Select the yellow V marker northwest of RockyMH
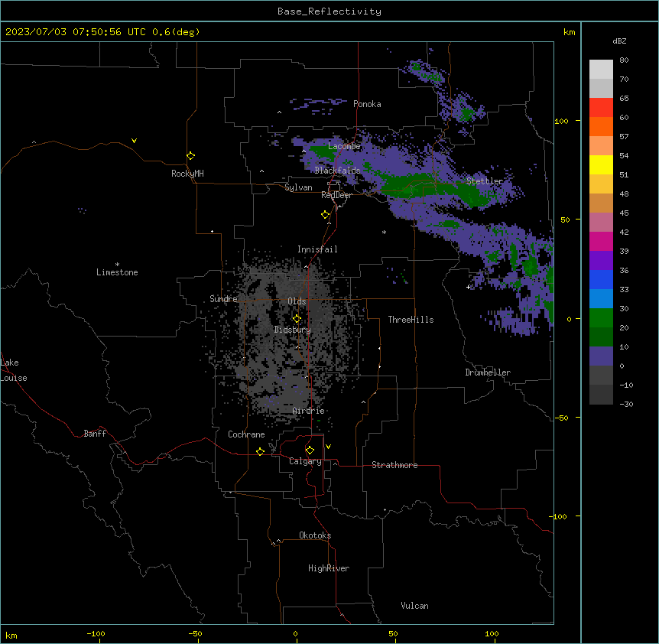659x644 pixels. pos(134,141)
